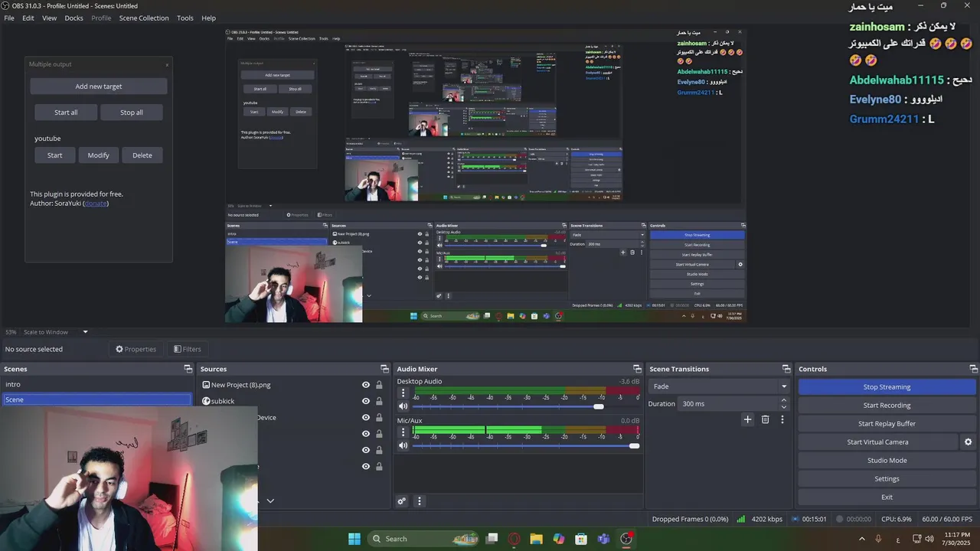
Task: Click Stop Streaming in the Controls dock
Action: pyautogui.click(x=887, y=387)
